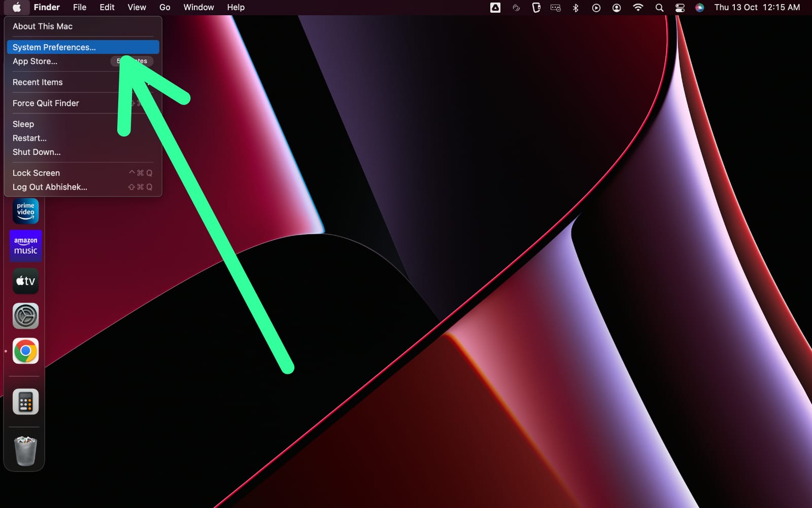Screen dimensions: 812x508
Task: Open the Now Playing menu bar icon
Action: coord(596,8)
